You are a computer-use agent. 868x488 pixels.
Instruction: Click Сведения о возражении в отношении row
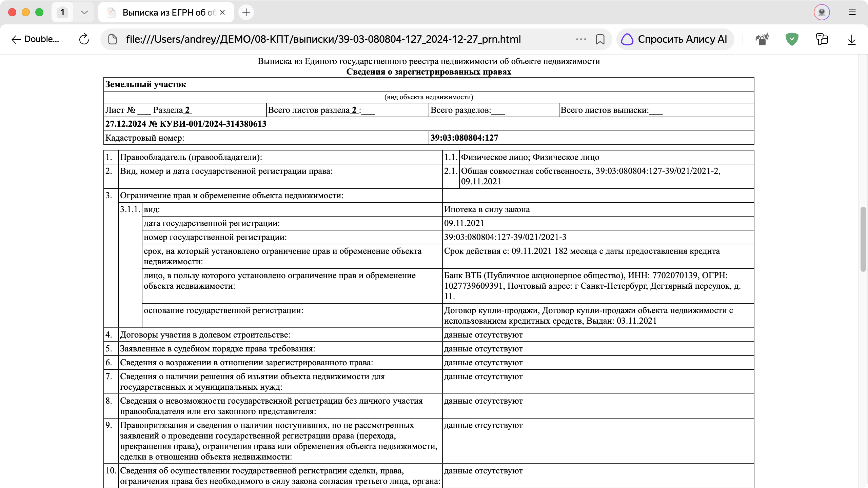pos(429,363)
